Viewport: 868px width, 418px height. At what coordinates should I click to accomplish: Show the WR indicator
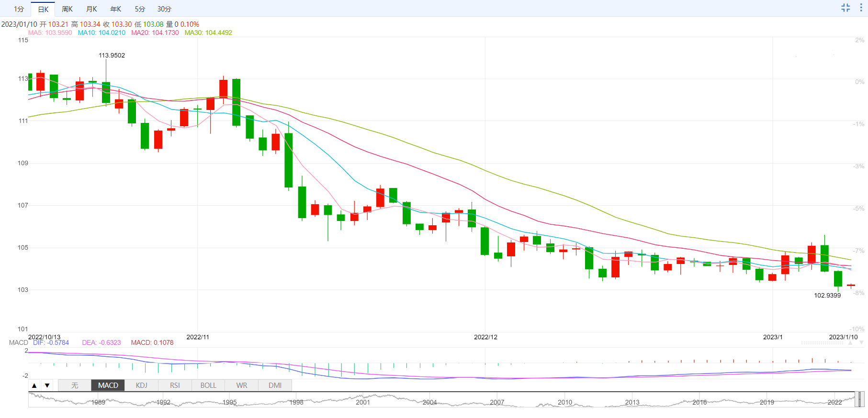tap(242, 385)
